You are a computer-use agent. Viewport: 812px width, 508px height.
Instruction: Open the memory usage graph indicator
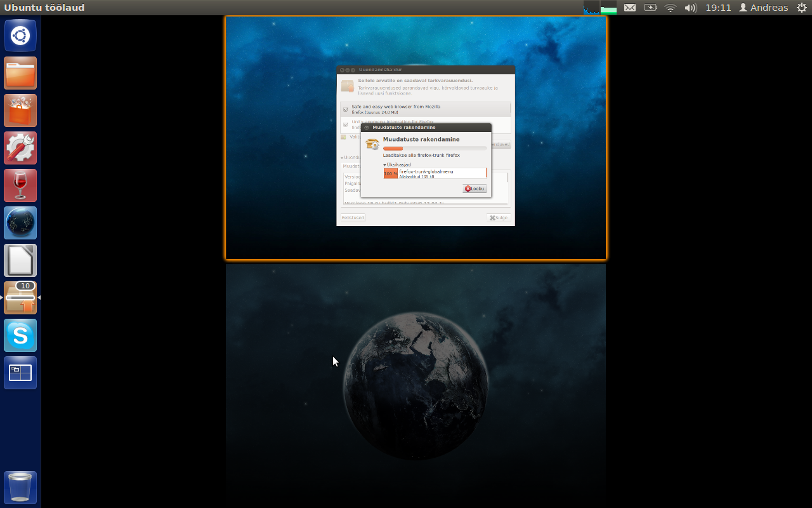(608, 8)
